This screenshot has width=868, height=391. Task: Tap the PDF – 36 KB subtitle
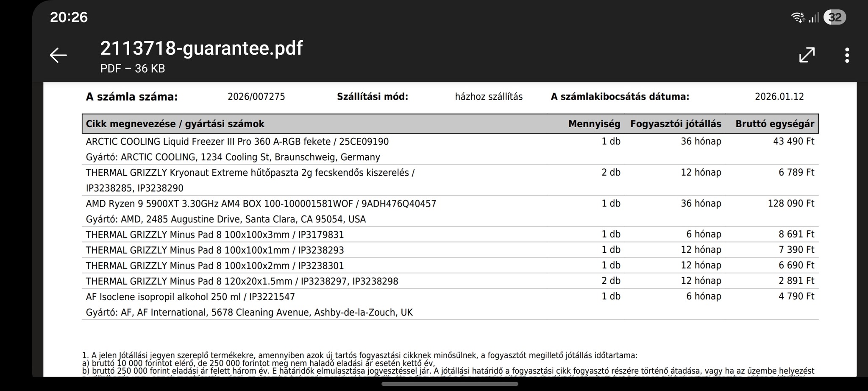(133, 68)
